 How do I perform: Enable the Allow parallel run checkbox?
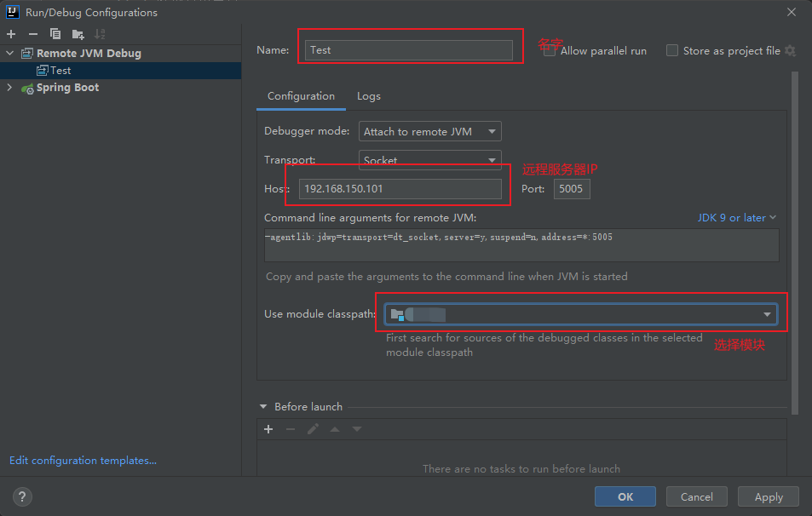(x=550, y=51)
